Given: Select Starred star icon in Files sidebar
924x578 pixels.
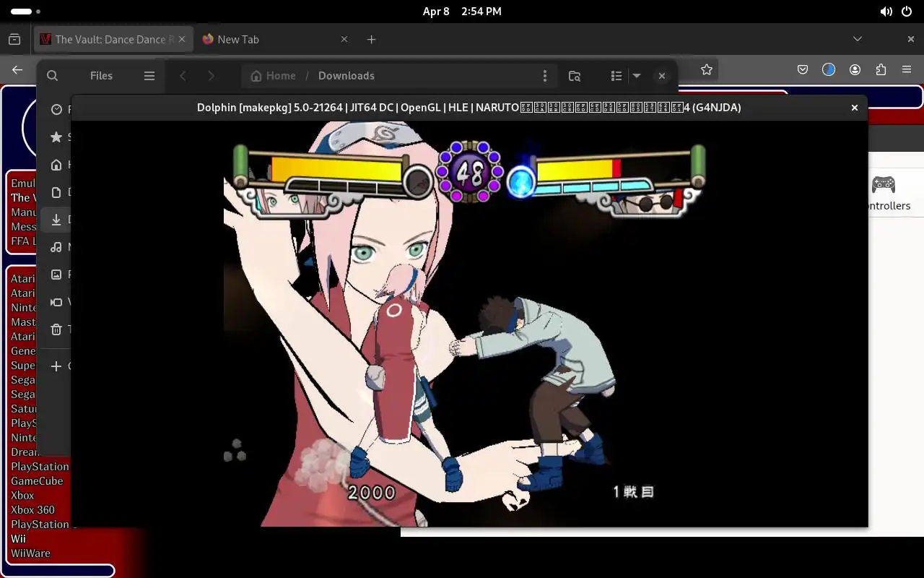Looking at the screenshot, I should click(56, 137).
